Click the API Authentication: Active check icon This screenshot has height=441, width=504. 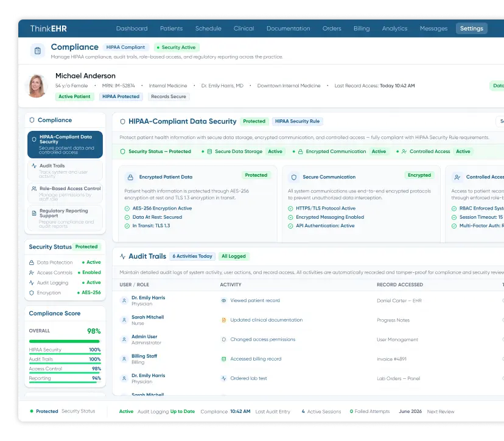tap(290, 226)
